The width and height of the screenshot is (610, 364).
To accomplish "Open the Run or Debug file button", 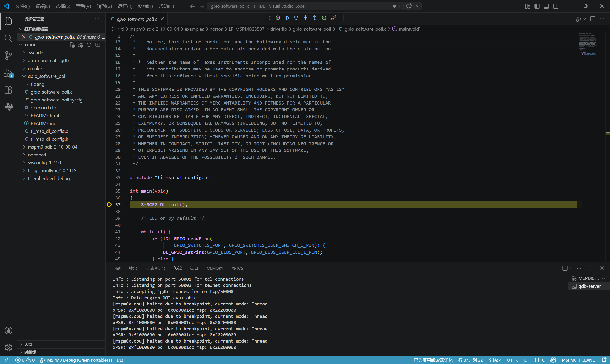I will tap(578, 19).
